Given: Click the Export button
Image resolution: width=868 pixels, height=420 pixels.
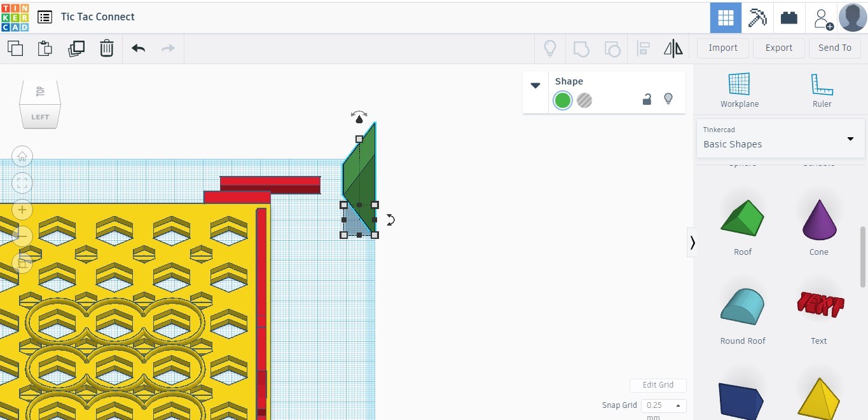Looking at the screenshot, I should click(779, 48).
